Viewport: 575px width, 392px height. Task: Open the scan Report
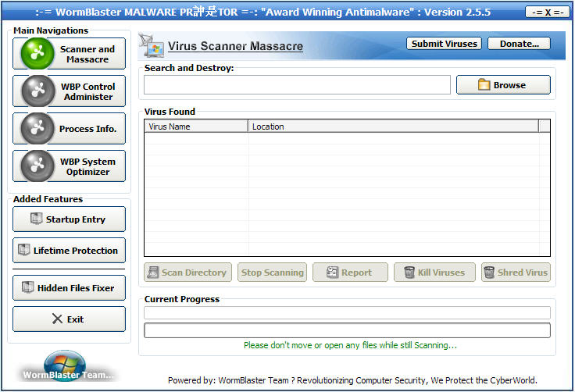(350, 273)
